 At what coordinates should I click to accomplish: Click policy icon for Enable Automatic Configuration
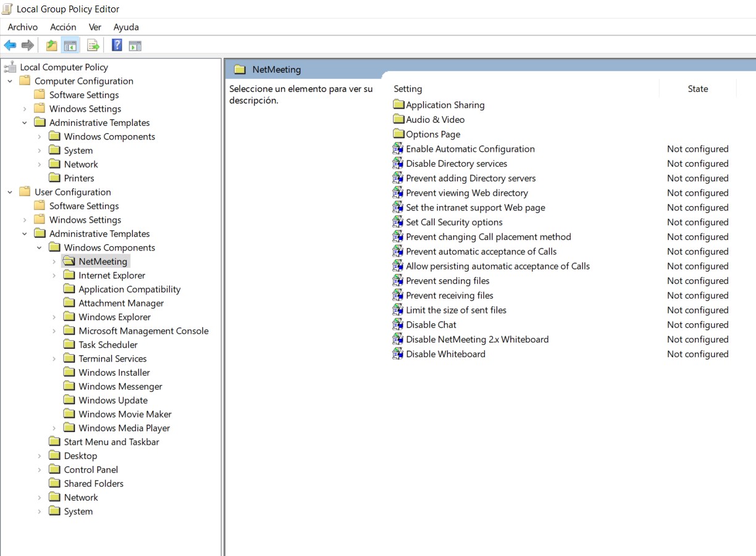click(x=398, y=149)
